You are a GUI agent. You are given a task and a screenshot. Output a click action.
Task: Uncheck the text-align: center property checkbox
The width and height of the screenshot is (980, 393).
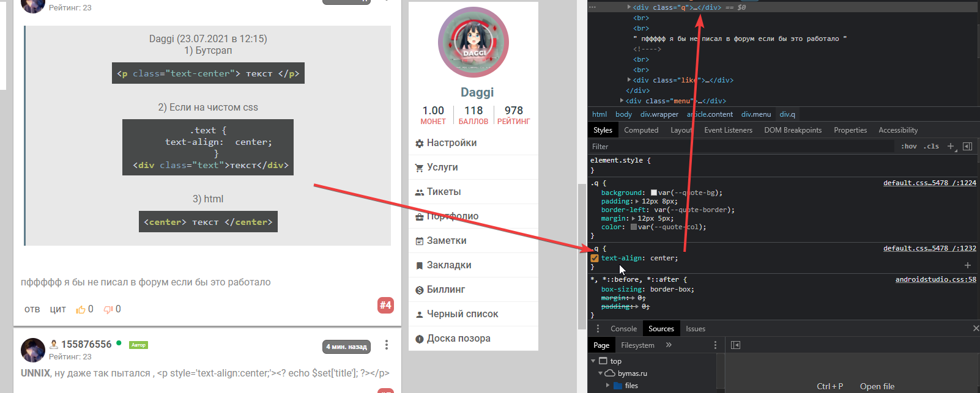[595, 259]
